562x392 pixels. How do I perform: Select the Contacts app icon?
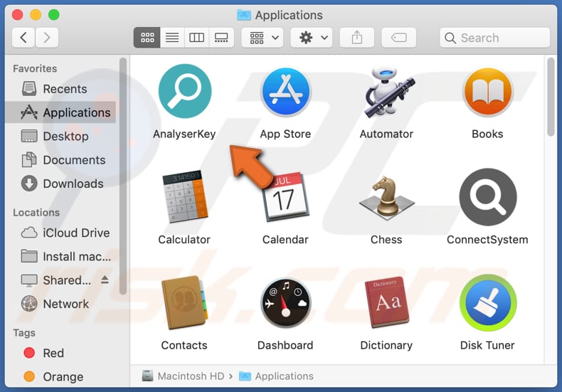tap(184, 302)
